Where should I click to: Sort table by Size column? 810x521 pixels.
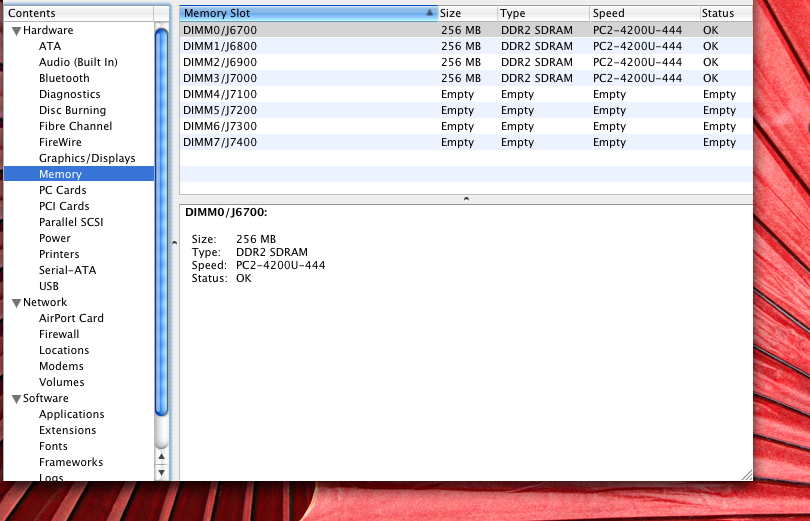point(468,13)
